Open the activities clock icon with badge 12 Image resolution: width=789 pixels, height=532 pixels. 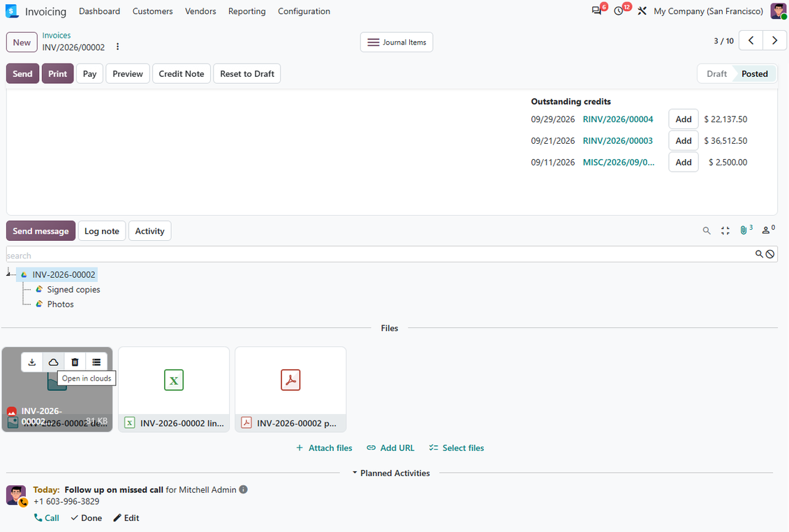pyautogui.click(x=619, y=10)
